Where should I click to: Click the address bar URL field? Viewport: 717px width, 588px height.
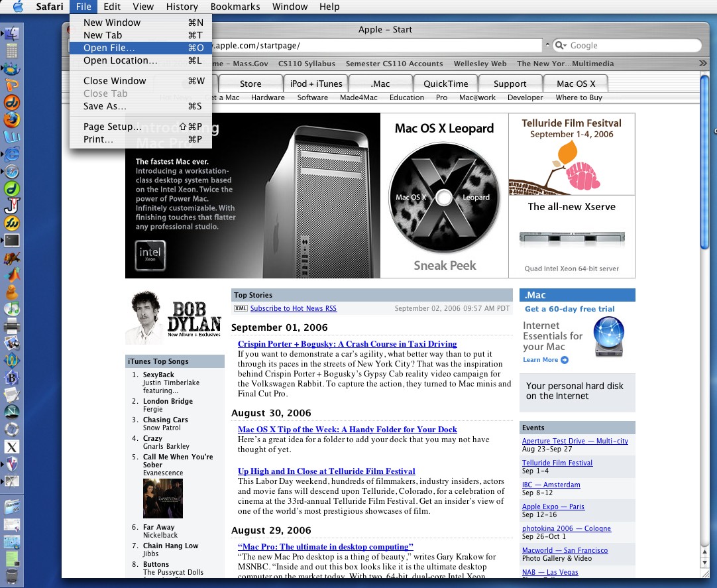coord(376,45)
